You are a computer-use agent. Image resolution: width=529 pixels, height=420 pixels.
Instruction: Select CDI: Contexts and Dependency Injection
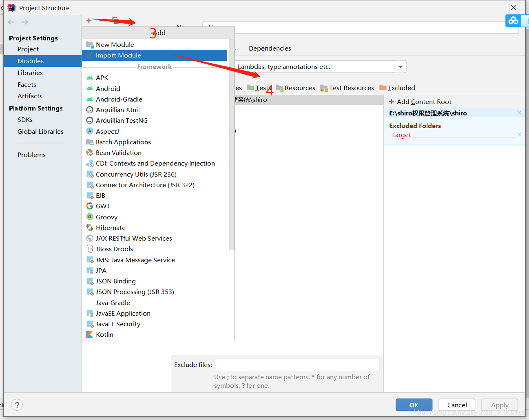point(155,163)
